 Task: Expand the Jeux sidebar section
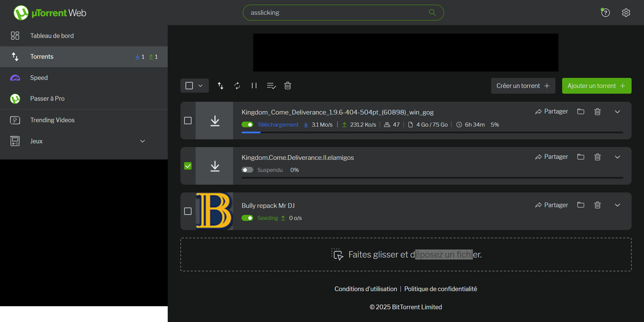pyautogui.click(x=143, y=141)
